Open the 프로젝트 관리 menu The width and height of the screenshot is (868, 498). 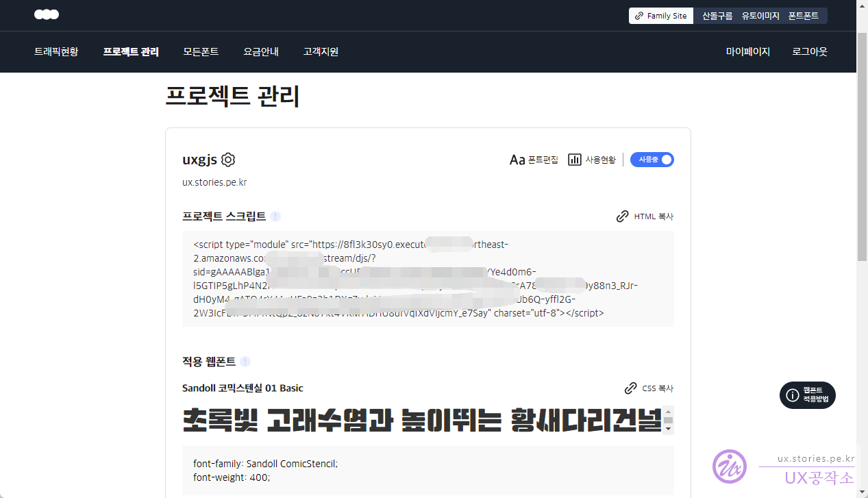(131, 51)
